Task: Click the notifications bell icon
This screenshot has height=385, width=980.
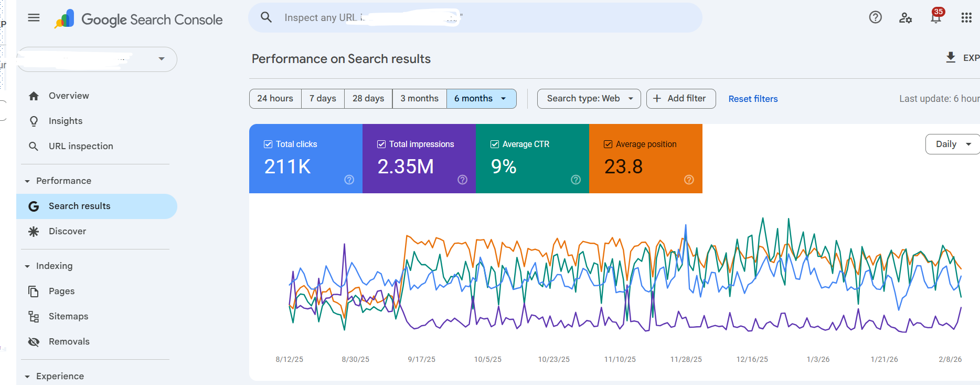Action: 935,18
